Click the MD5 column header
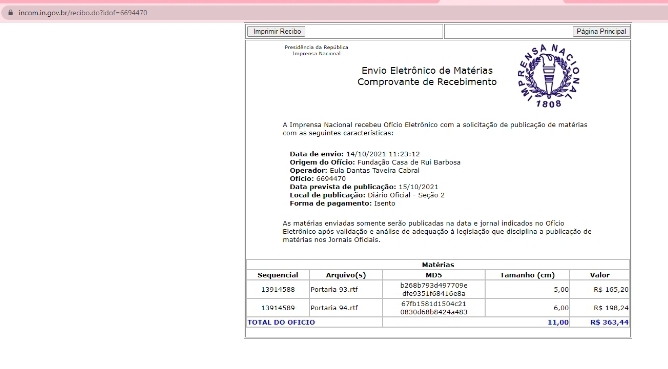 (434, 275)
